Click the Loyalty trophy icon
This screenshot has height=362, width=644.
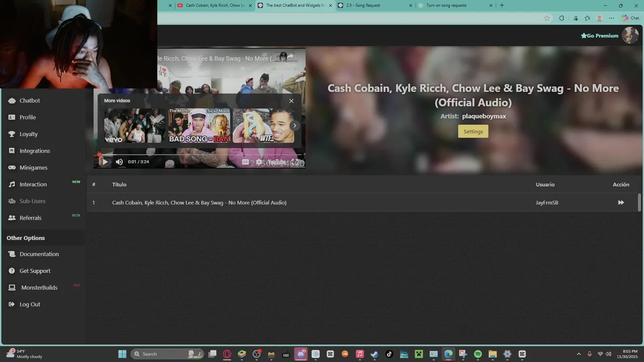pyautogui.click(x=12, y=134)
